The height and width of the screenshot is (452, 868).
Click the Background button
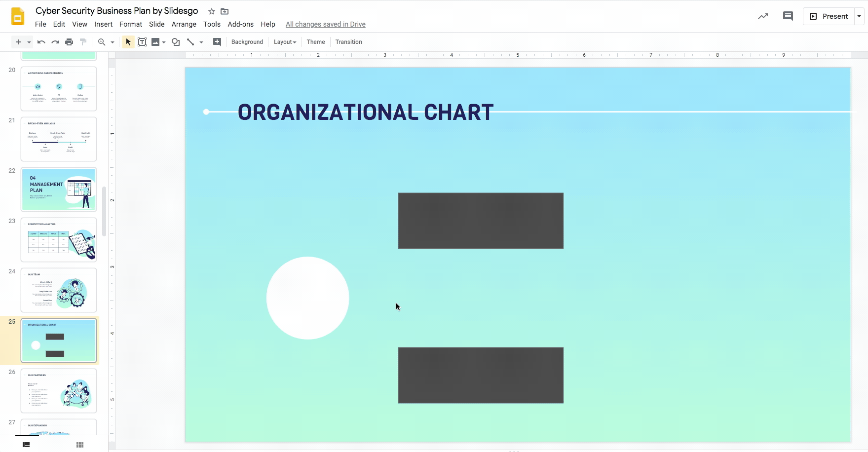[x=247, y=42]
